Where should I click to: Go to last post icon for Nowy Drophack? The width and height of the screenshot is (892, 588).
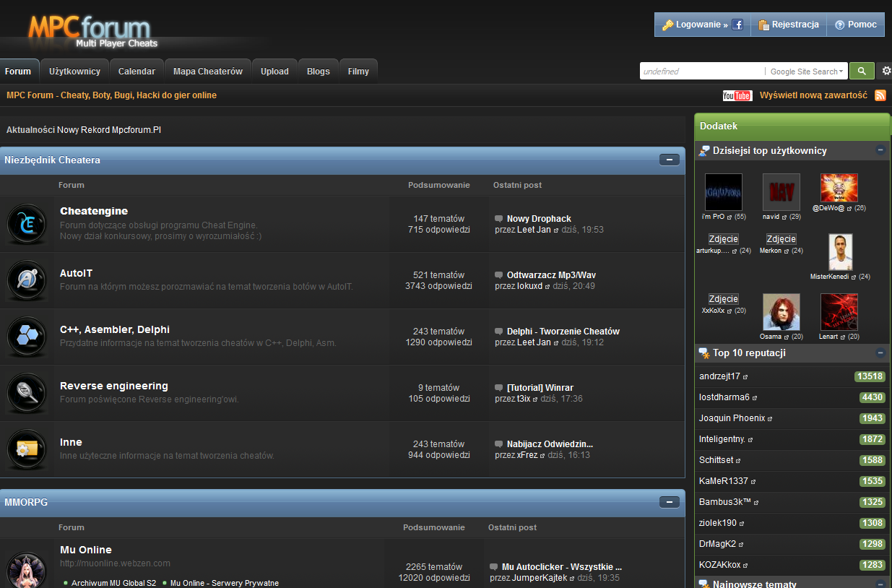click(499, 219)
